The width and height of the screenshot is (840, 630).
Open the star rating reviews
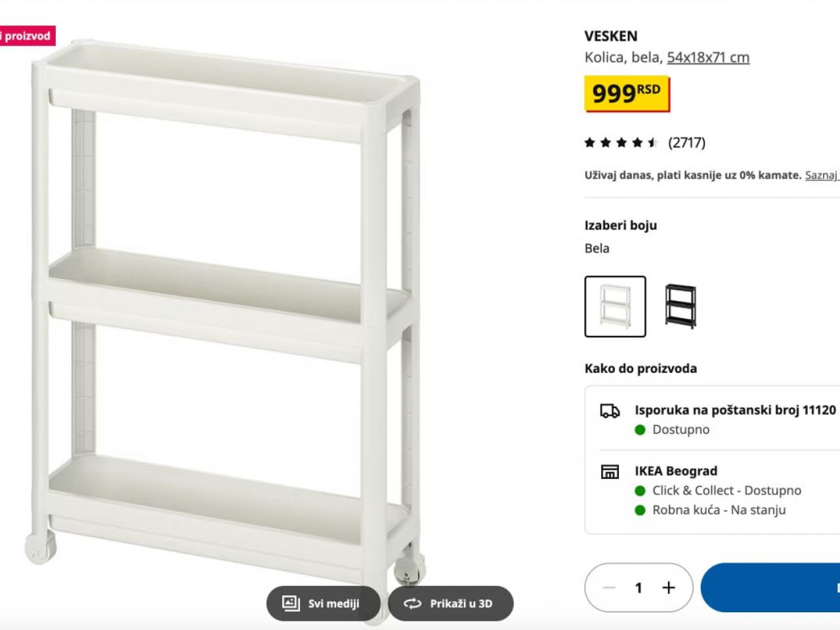(621, 142)
